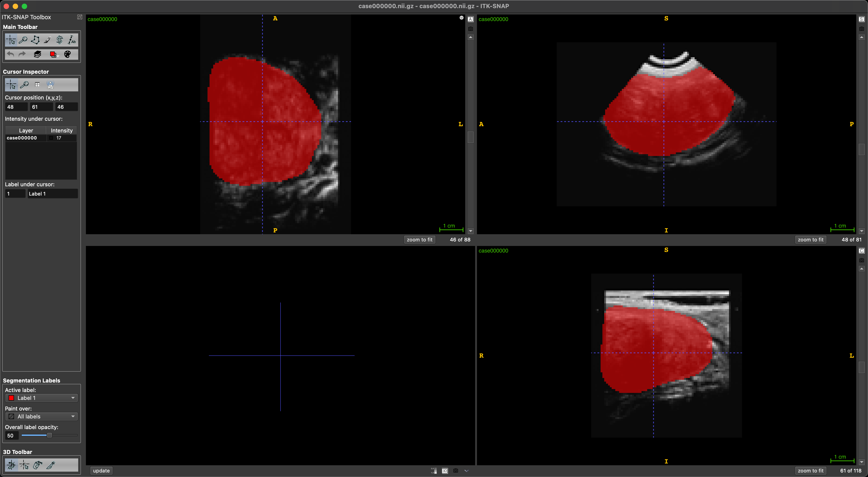
Task: Click the overall label opacity slider
Action: pos(49,435)
